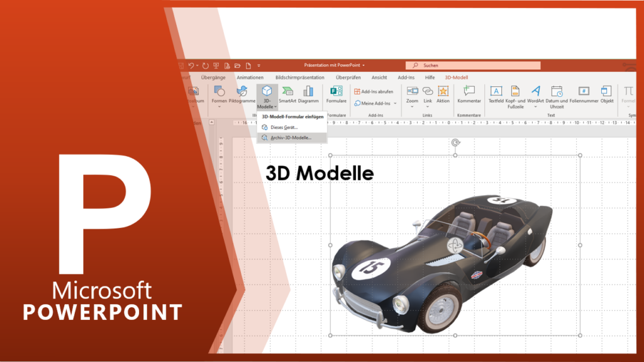644x362 pixels.
Task: Click the slide panel scroll up arrow
Action: (211, 122)
